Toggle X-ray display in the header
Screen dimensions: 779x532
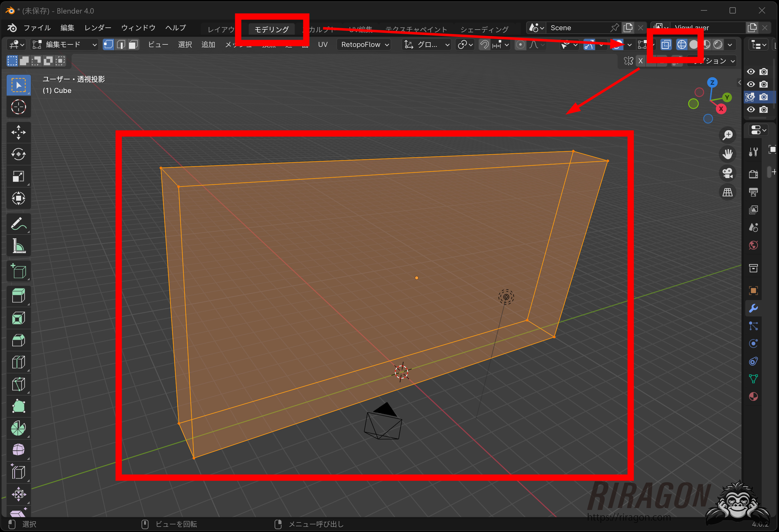tap(666, 44)
